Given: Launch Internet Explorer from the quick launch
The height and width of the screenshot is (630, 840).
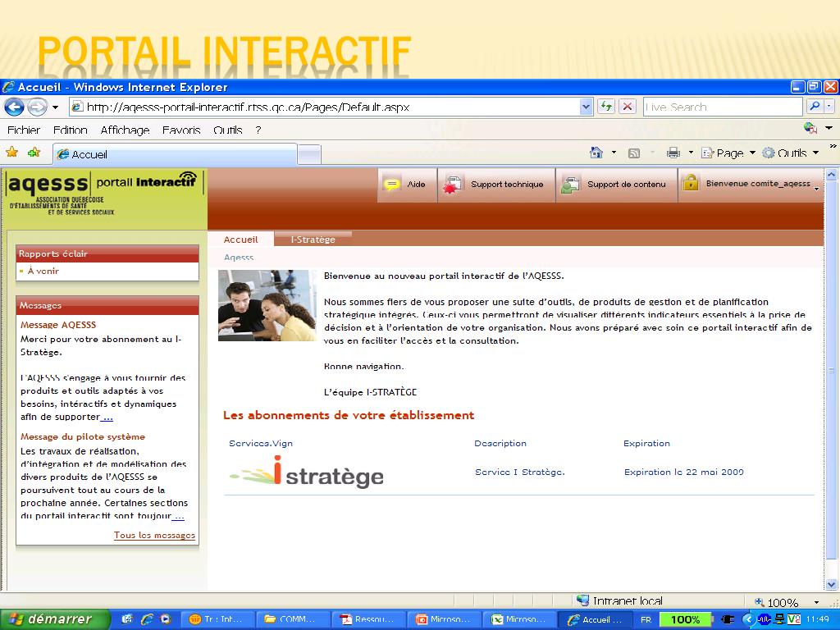Looking at the screenshot, I should pos(147,619).
